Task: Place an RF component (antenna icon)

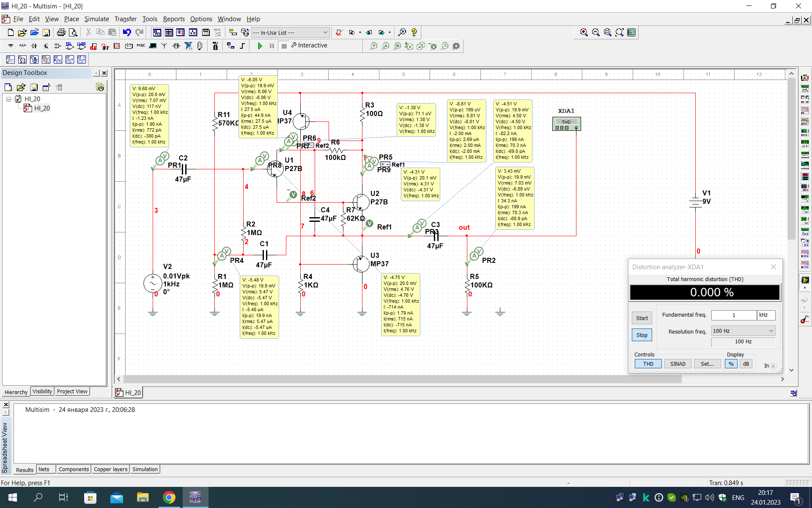Action: 165,46
